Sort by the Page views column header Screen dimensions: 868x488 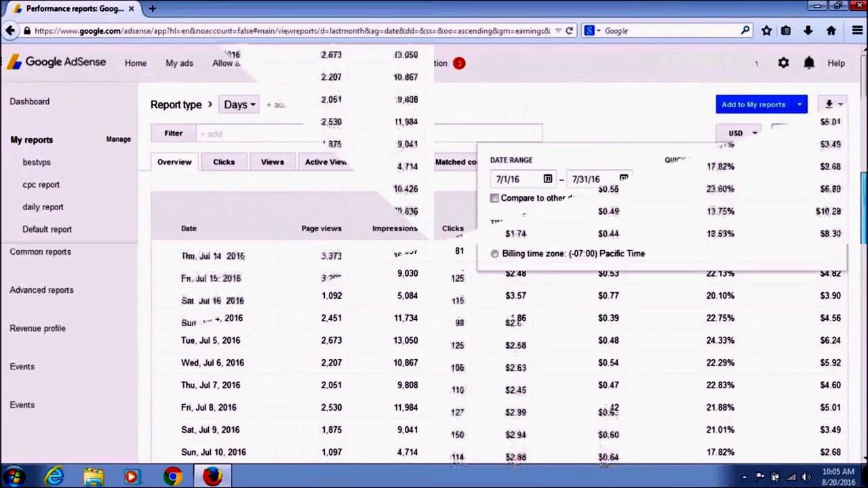coord(321,228)
